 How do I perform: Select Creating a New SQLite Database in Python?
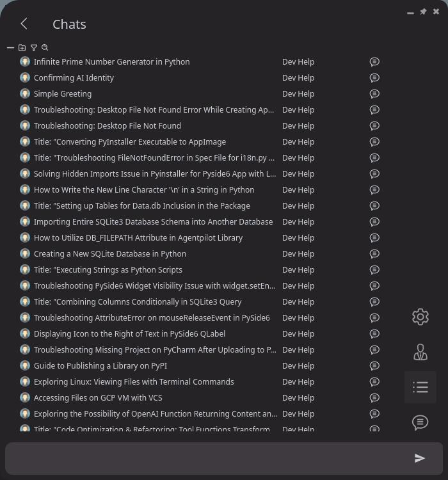[109, 254]
